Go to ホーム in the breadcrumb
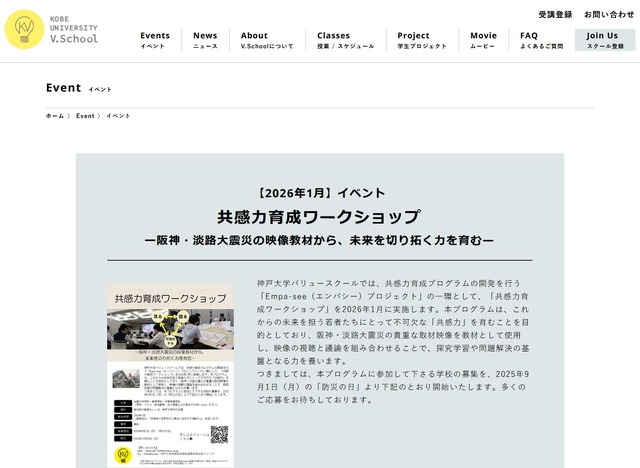This screenshot has height=468, width=640. pos(55,116)
